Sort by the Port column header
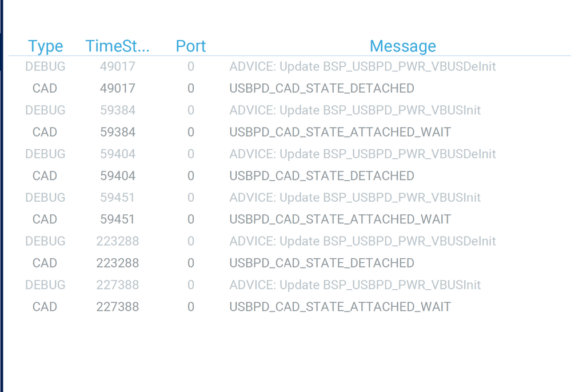The height and width of the screenshot is (392, 571). [190, 46]
